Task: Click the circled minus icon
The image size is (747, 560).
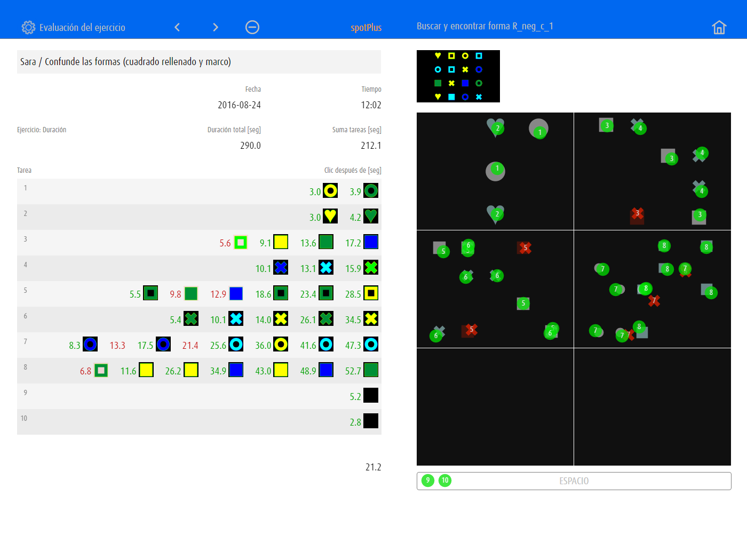Action: click(x=252, y=27)
